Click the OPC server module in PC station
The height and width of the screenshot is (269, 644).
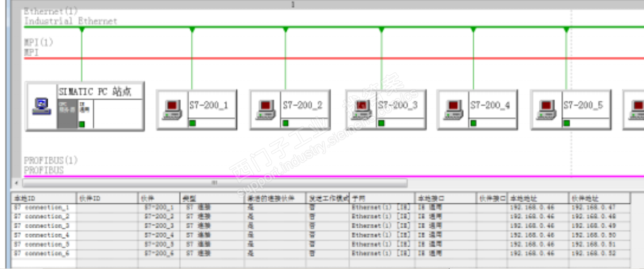(x=67, y=114)
